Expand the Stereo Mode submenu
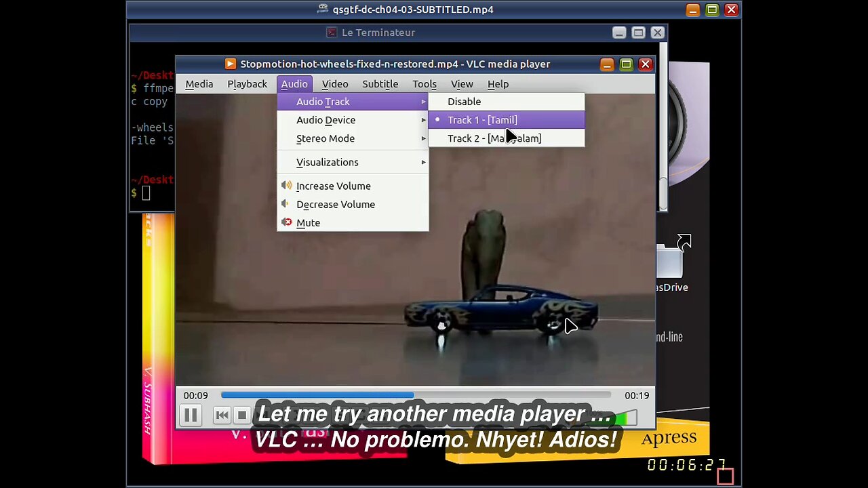Viewport: 868px width, 488px height. [x=353, y=138]
